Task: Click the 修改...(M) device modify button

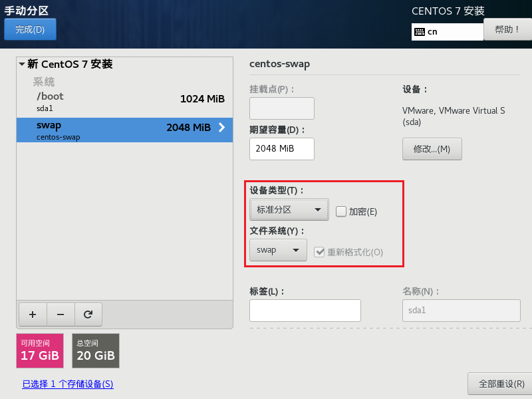Action: (432, 149)
